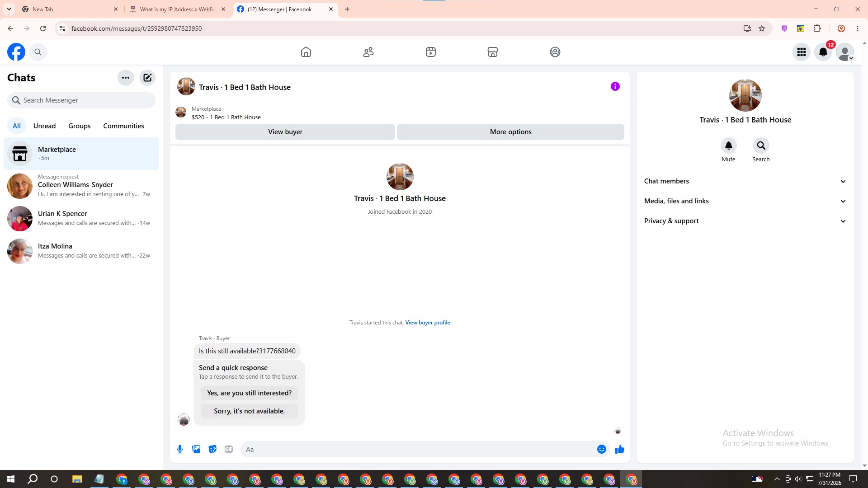Screen dimensions: 868x488
Task: Record a voice clip with microphone icon
Action: [x=180, y=449]
